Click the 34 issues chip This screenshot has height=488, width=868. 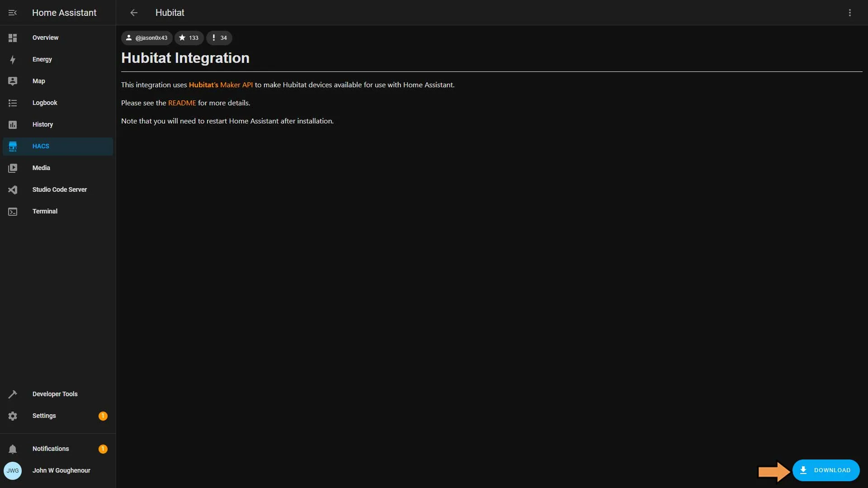219,38
